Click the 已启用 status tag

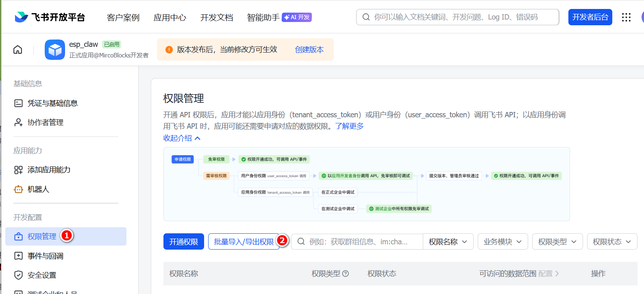[112, 44]
